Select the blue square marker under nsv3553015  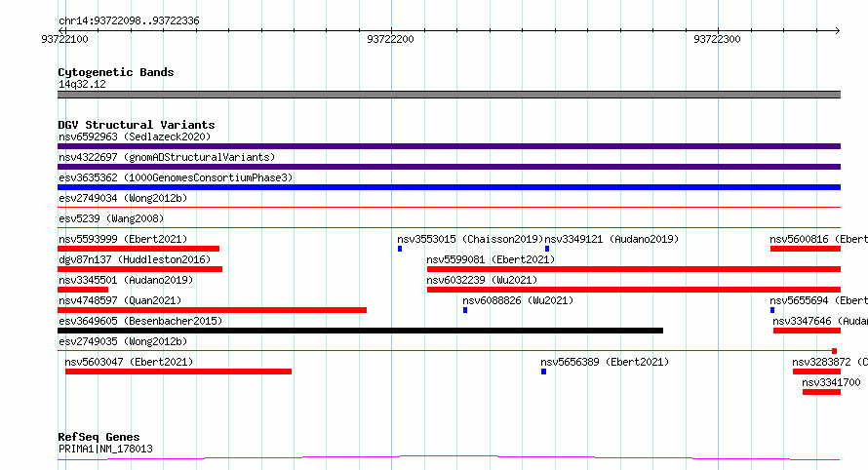point(400,249)
